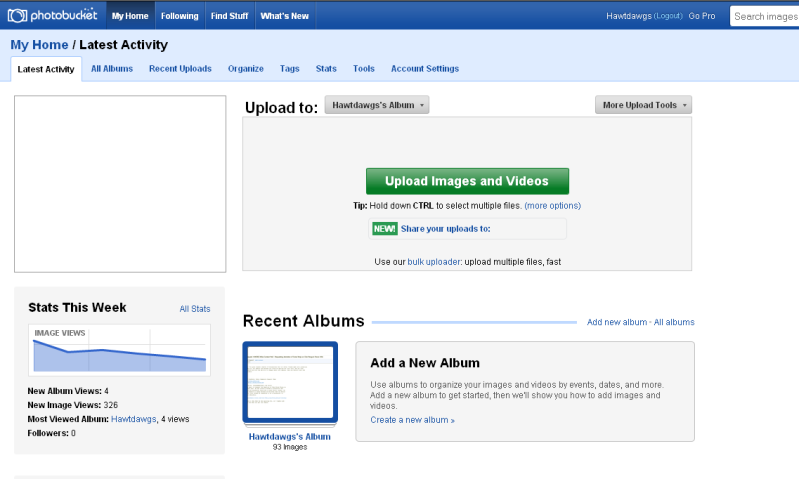Open the Recent Uploads tab
This screenshot has height=479, width=799.
tap(180, 69)
